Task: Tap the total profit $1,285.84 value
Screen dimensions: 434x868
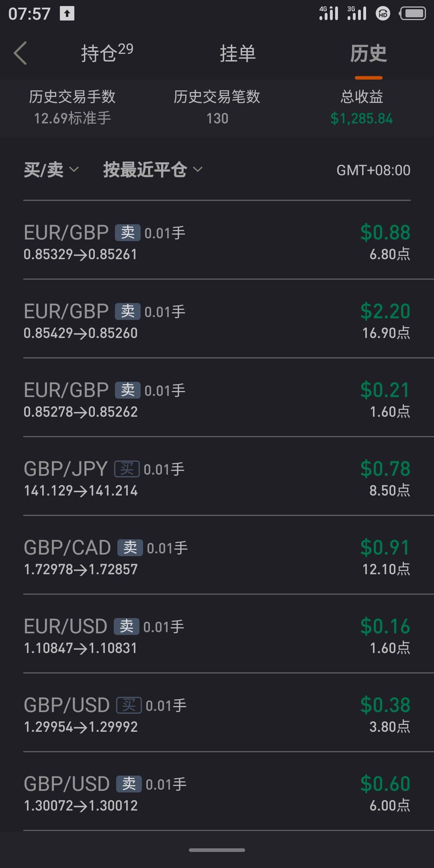Action: pos(361,119)
